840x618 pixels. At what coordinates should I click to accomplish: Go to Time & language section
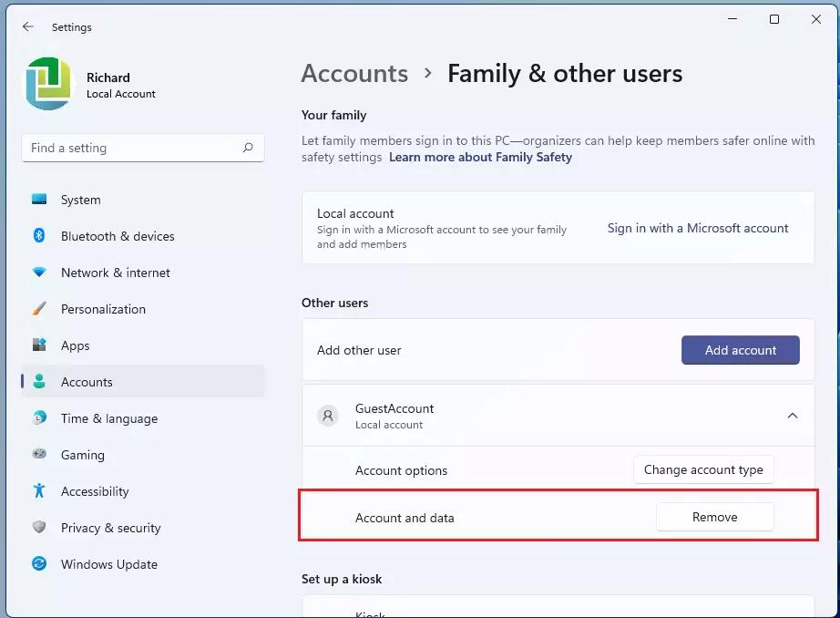(x=108, y=418)
